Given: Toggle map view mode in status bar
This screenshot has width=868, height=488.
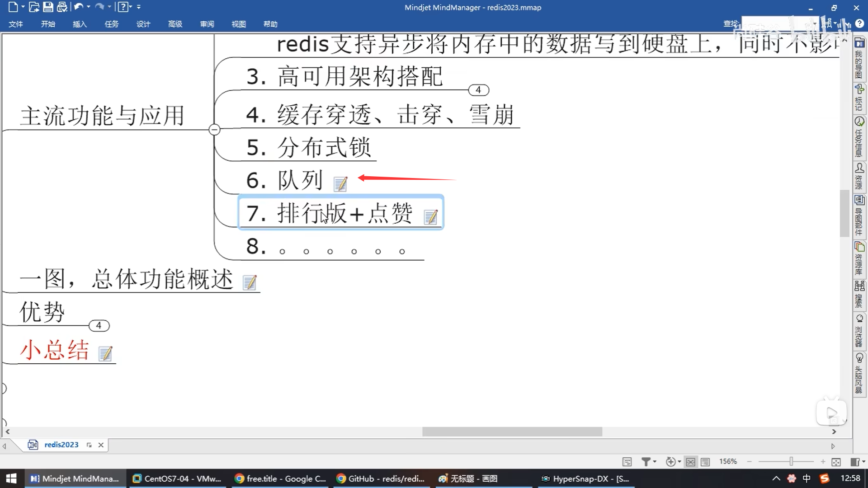Looking at the screenshot, I should pyautogui.click(x=690, y=461).
